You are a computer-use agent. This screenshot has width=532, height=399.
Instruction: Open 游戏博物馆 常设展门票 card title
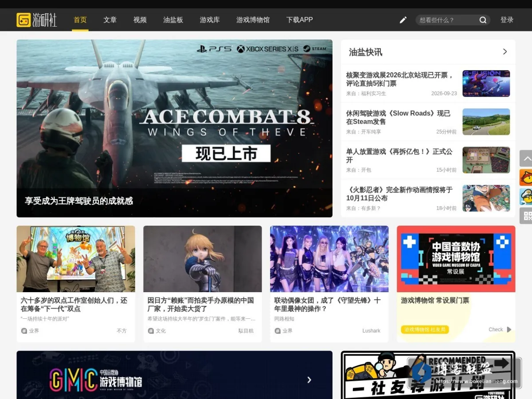pyautogui.click(x=435, y=300)
